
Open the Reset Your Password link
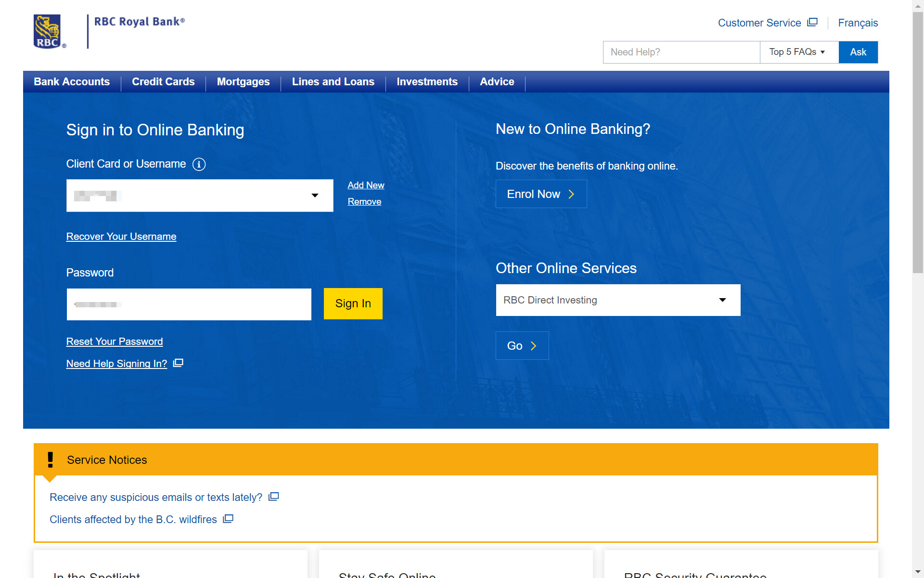click(x=115, y=342)
